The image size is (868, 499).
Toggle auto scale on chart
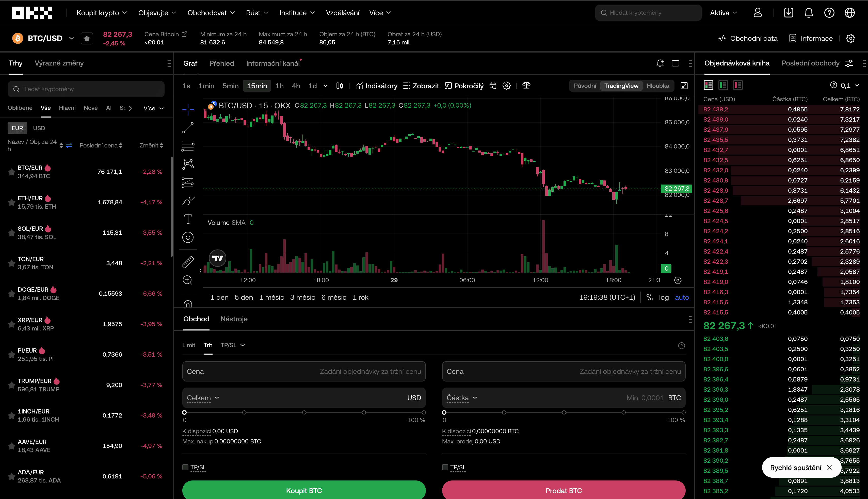coord(682,297)
